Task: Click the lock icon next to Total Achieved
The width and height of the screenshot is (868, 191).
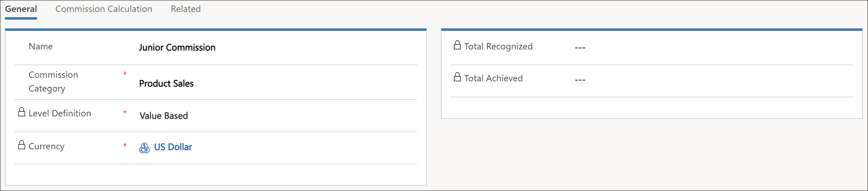Action: [457, 77]
